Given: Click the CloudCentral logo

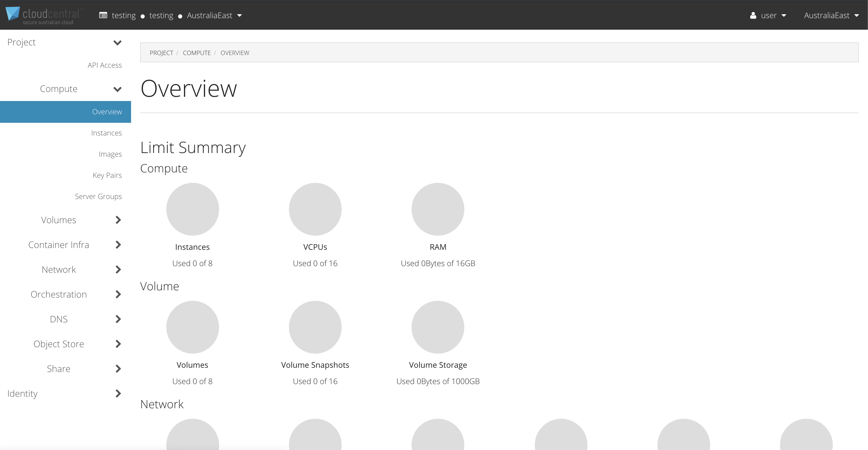Looking at the screenshot, I should click(44, 15).
